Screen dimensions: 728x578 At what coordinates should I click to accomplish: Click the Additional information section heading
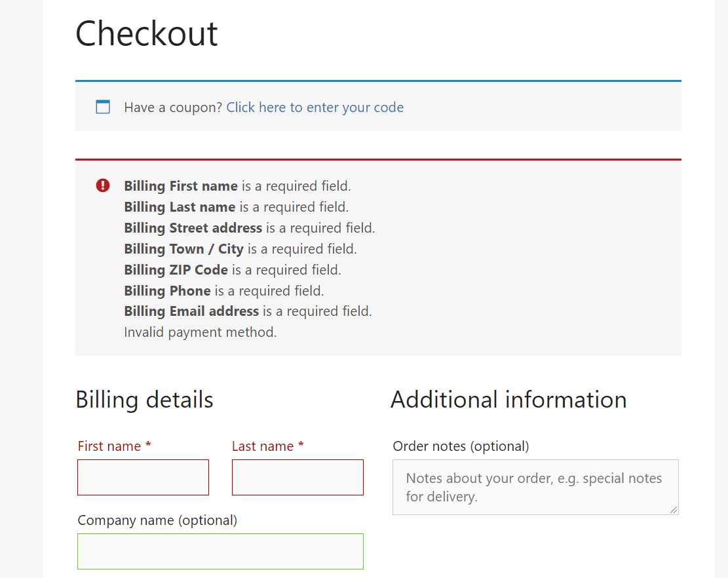[509, 399]
